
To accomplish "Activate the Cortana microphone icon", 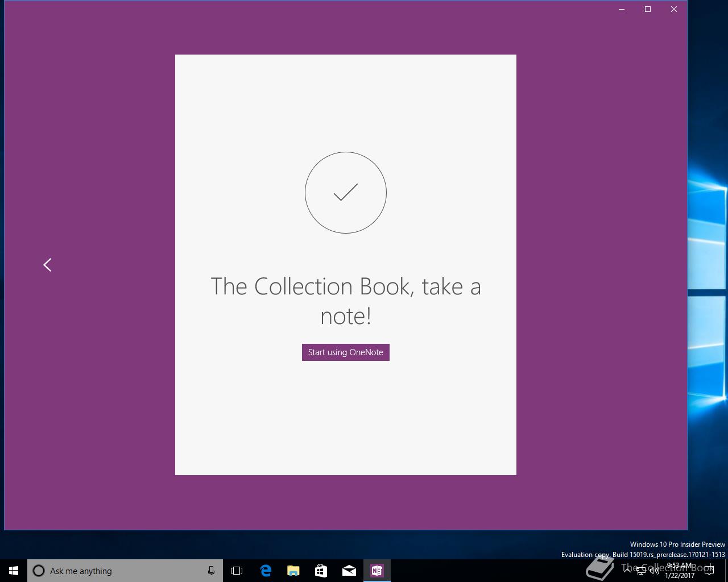I will (x=211, y=571).
